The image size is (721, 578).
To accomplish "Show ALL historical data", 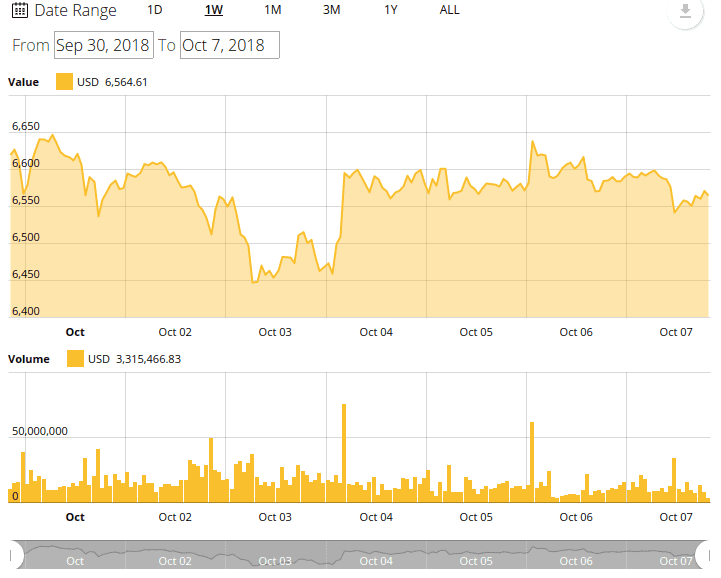I will coord(449,10).
